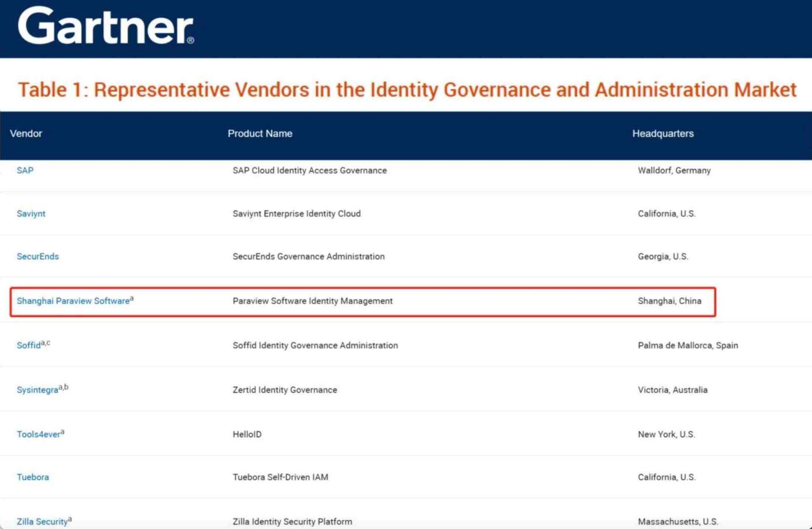Click 'Victoria, Australia' headquarters cell

coord(672,389)
